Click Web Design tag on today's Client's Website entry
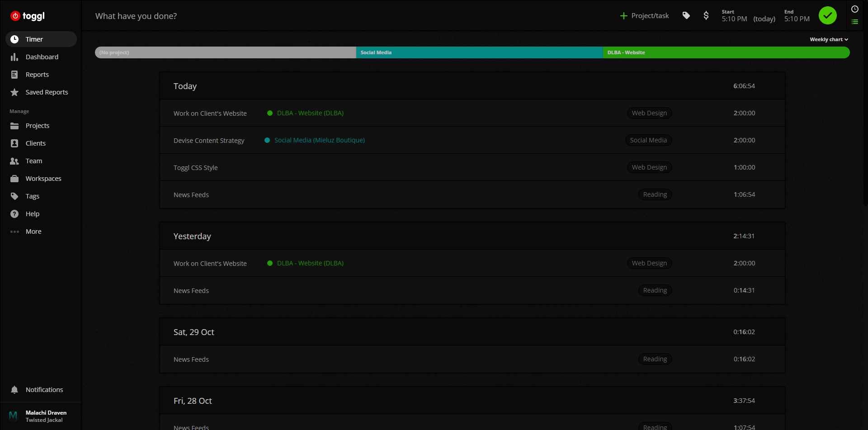Screen dimensions: 868x430 [649, 113]
